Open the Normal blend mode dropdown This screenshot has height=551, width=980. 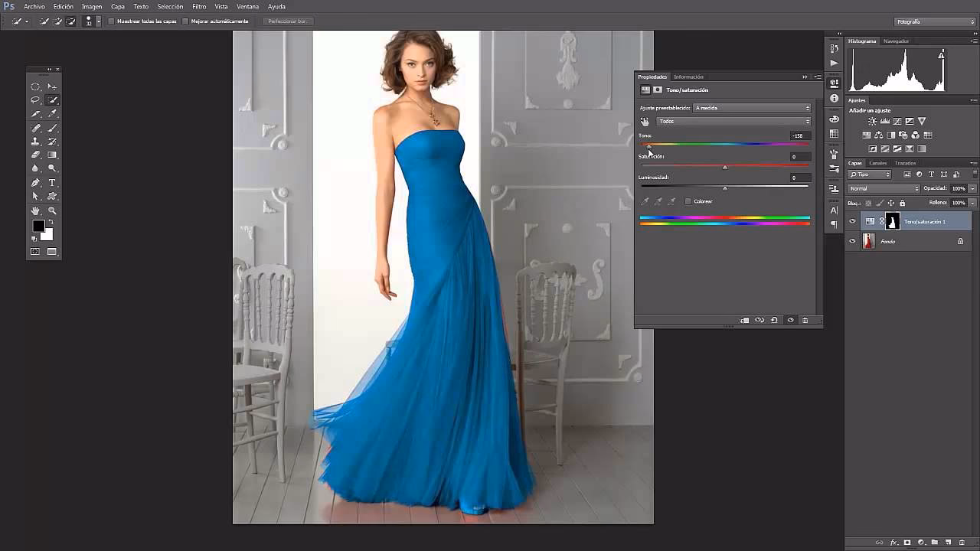tap(883, 187)
